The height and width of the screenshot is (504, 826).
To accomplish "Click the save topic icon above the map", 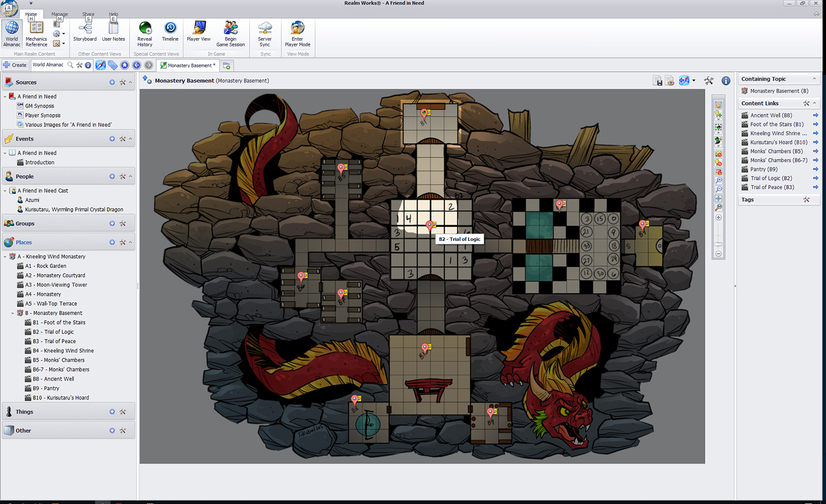I will point(657,81).
